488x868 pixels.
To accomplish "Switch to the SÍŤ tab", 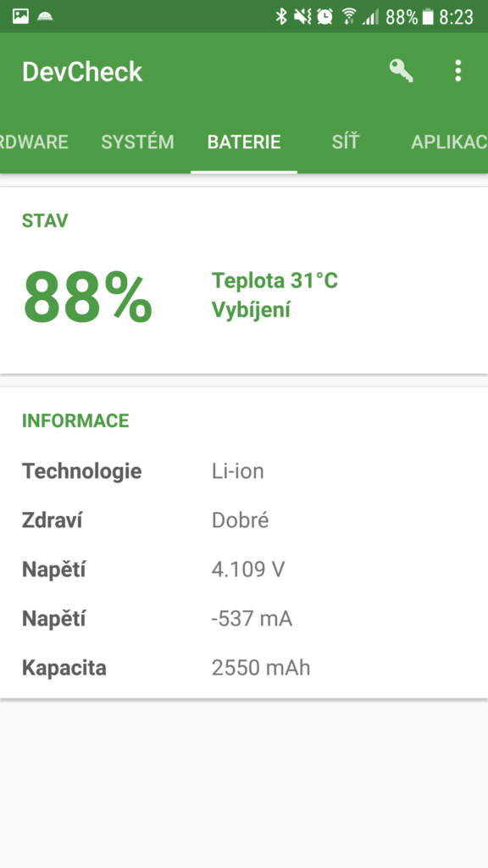I will pos(346,142).
